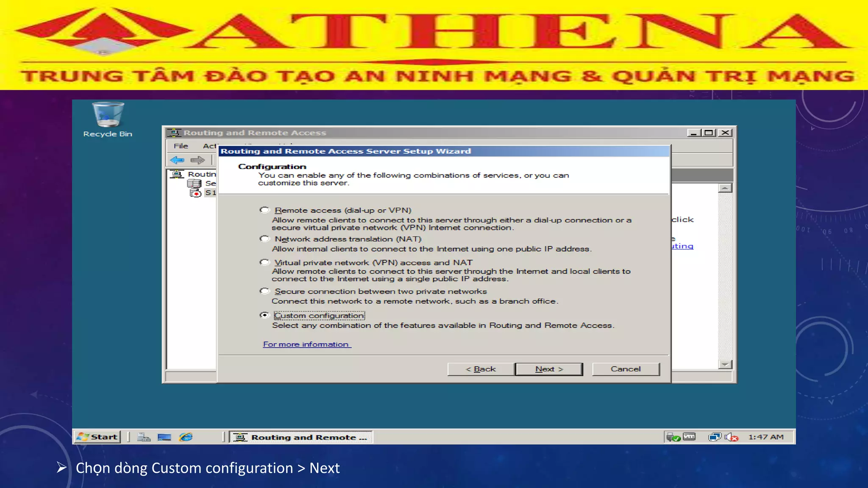Select the Server Status icon in tree
Screen dimensions: 868x488
(194, 183)
